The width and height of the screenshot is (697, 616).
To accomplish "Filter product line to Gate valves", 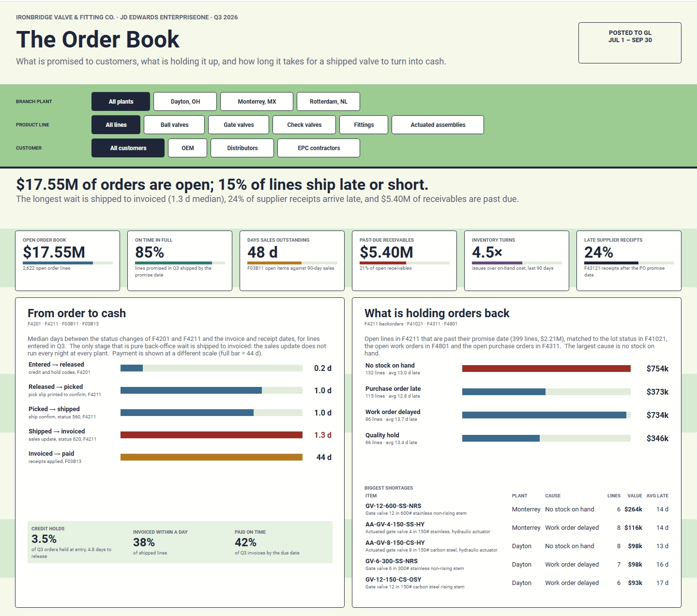I will 239,125.
